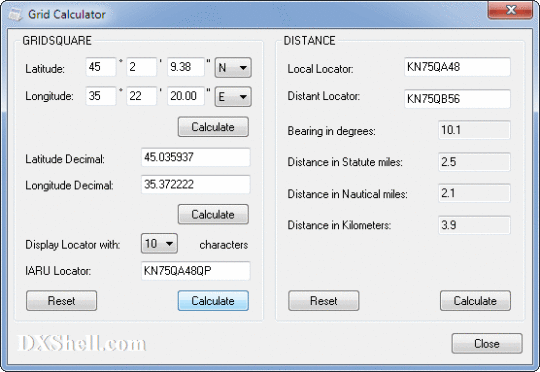This screenshot has width=540, height=372.
Task: Click the 'Distance in Statute miles:' label
Action: coord(345,162)
